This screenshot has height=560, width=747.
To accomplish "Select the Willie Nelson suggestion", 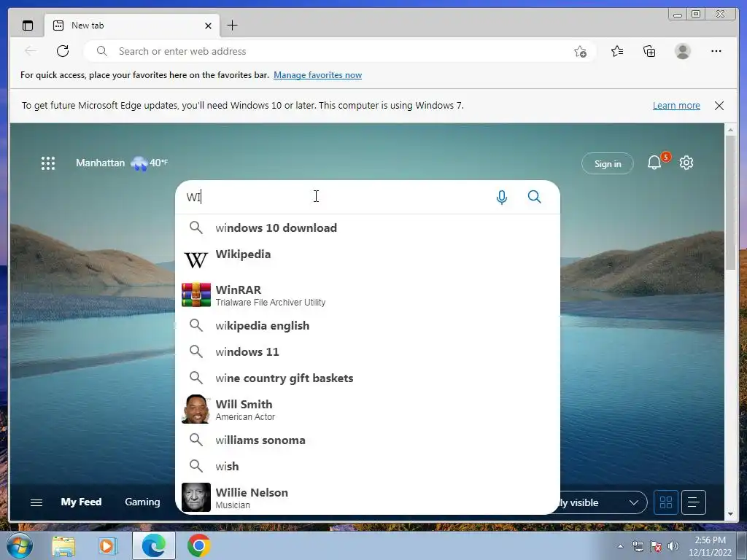I will pyautogui.click(x=368, y=497).
